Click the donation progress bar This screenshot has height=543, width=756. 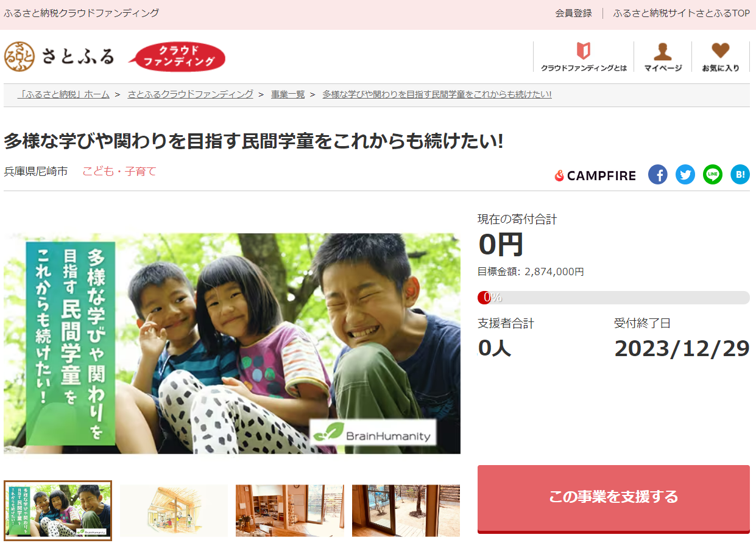[613, 298]
